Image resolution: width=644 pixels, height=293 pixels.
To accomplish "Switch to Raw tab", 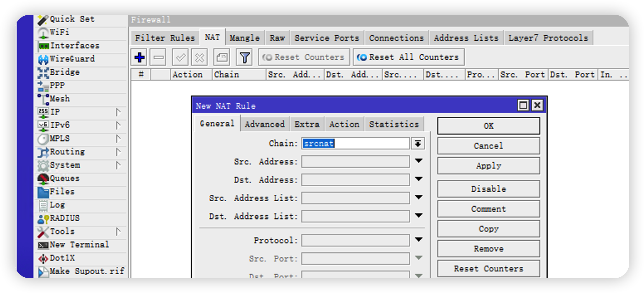I will 277,38.
